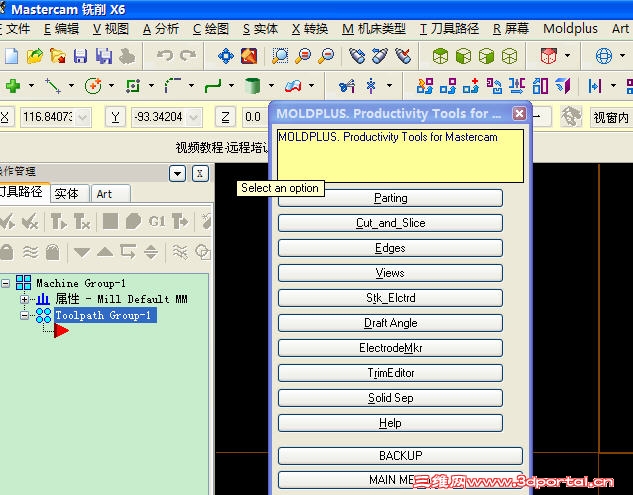Click the lock operations padlock icon
Image resolution: width=633 pixels, height=495 pixels.
point(6,252)
